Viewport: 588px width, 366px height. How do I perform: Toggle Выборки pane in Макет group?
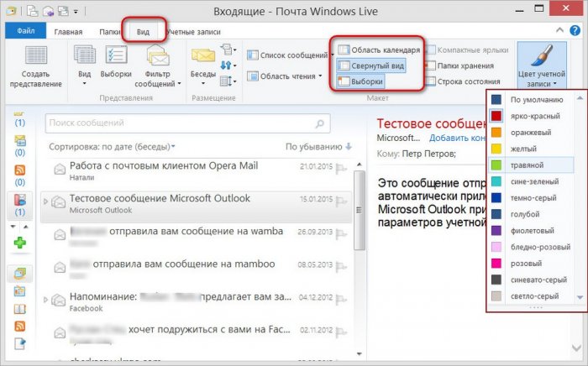[x=360, y=81]
